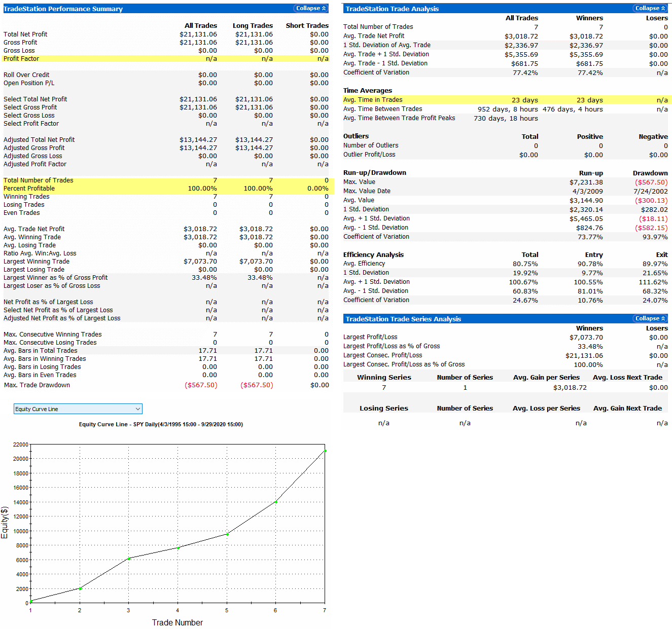Click the Largest Winning Trade label
This screenshot has height=629, width=672.
[37, 262]
